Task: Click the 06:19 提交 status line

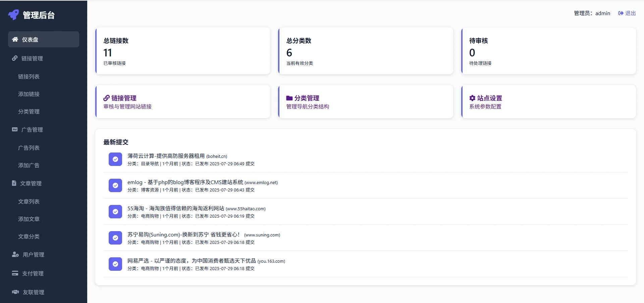Action: 191,216
